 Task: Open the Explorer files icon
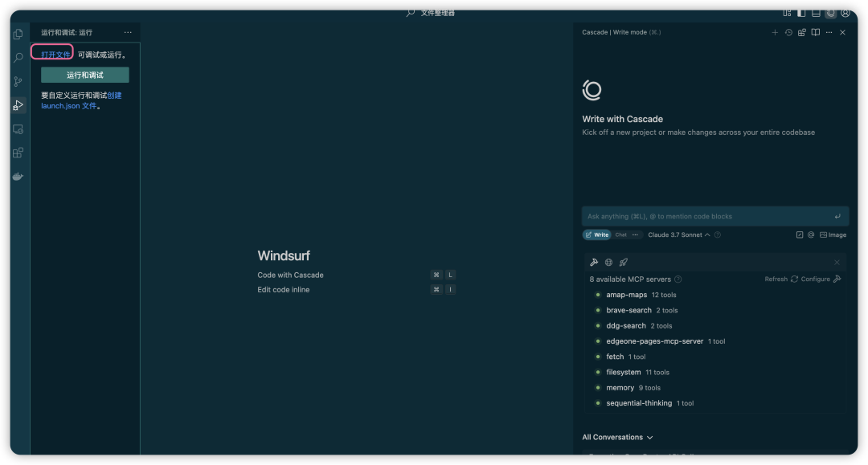18,35
